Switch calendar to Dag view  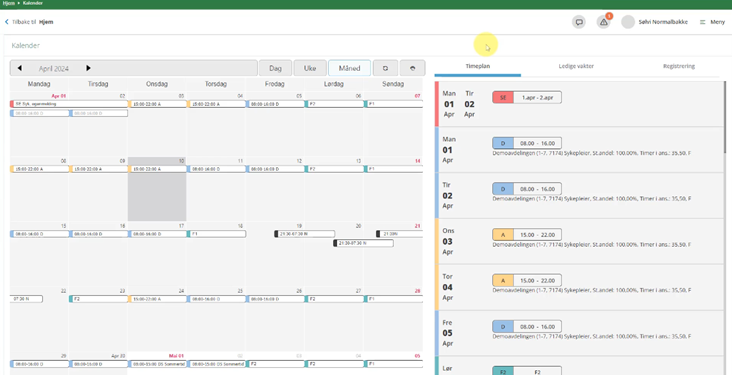(x=275, y=68)
